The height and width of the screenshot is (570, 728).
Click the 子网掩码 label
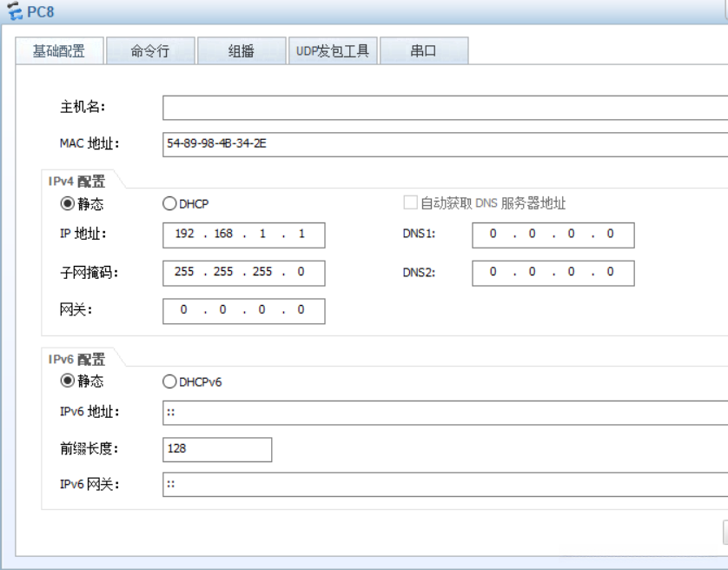click(89, 272)
